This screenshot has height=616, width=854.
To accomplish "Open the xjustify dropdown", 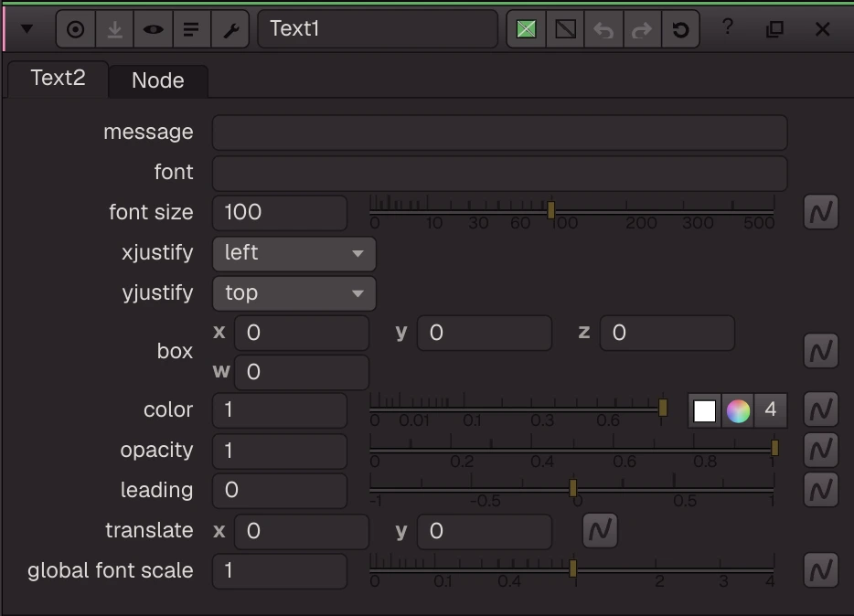I will (x=294, y=253).
